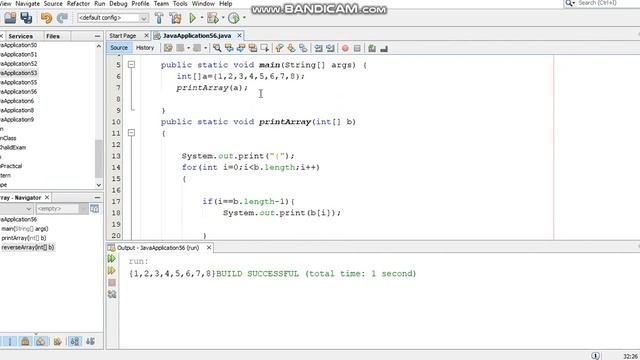The height and width of the screenshot is (360, 640).
Task: Click the projects tree vertical scrollbar
Action: point(98,158)
